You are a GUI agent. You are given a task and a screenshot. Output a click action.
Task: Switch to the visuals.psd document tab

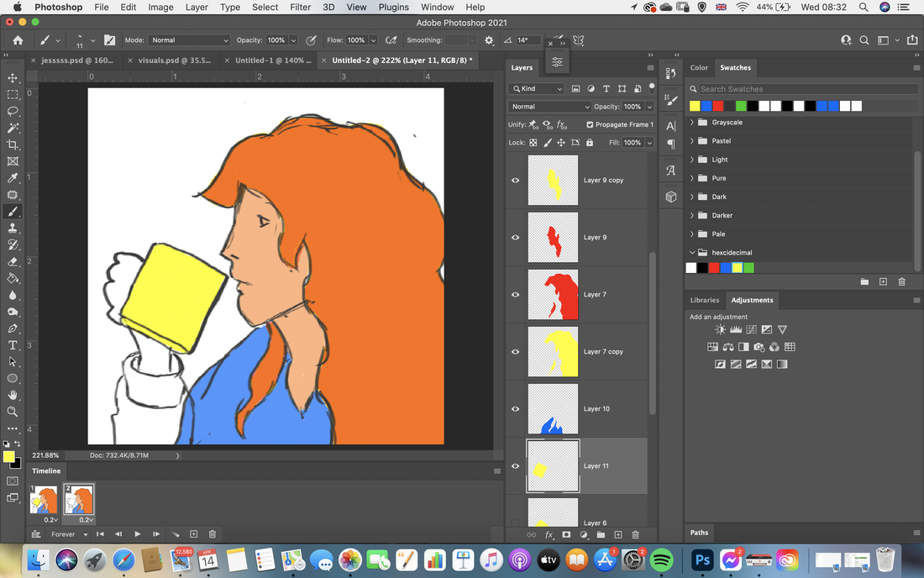point(175,60)
